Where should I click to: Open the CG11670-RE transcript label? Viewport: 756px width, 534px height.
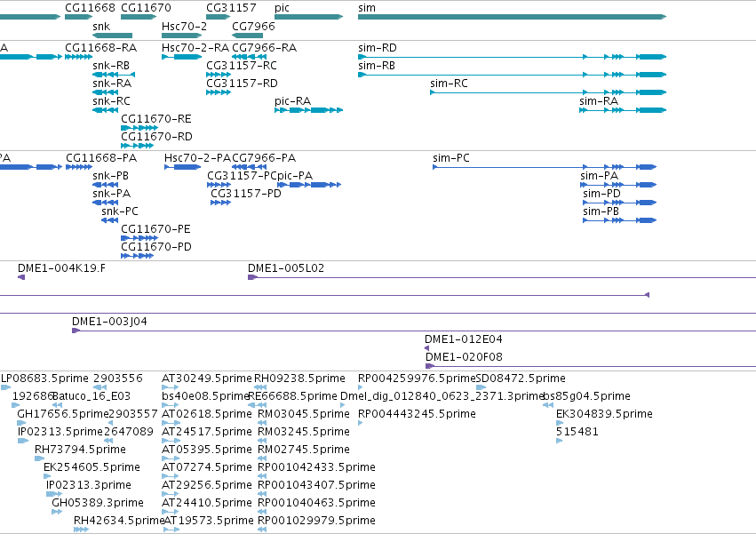[x=156, y=119]
